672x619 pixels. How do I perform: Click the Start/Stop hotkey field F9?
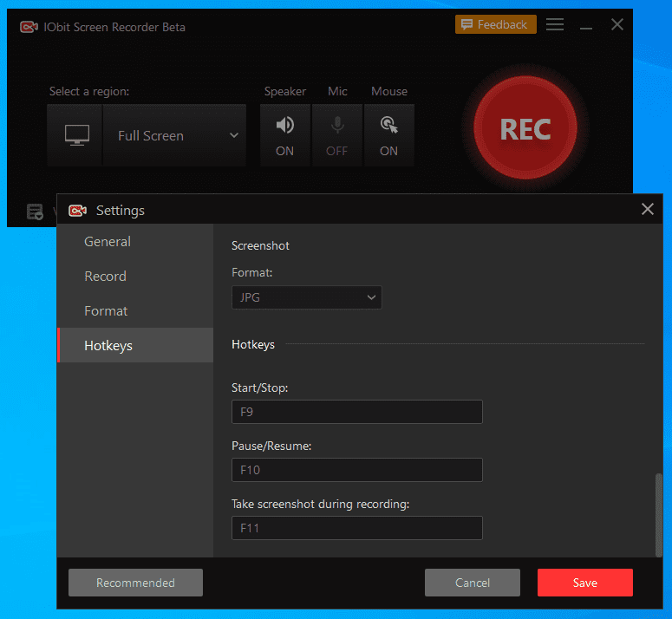[357, 412]
